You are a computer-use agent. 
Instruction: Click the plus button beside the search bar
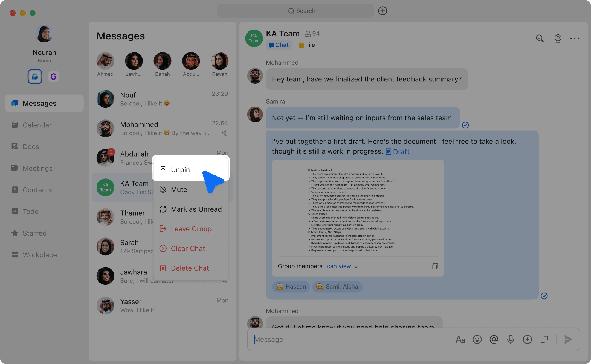(383, 11)
